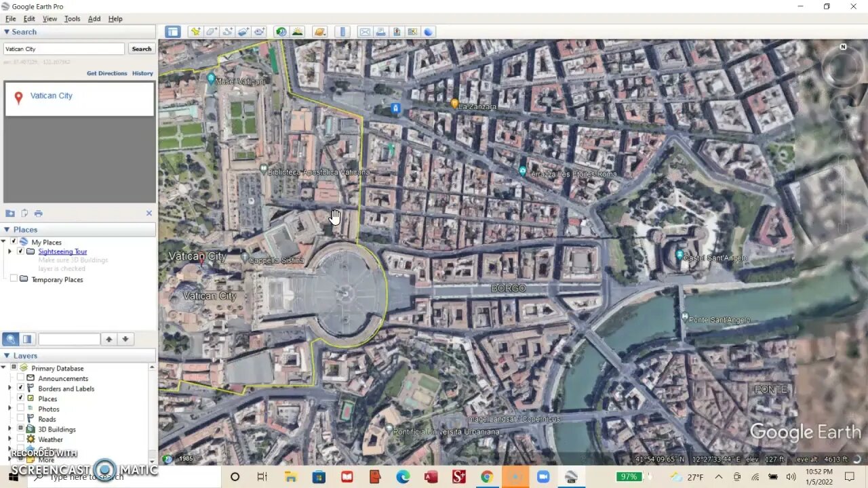Toggle the My Places checkbox
868x488 pixels.
(x=13, y=241)
